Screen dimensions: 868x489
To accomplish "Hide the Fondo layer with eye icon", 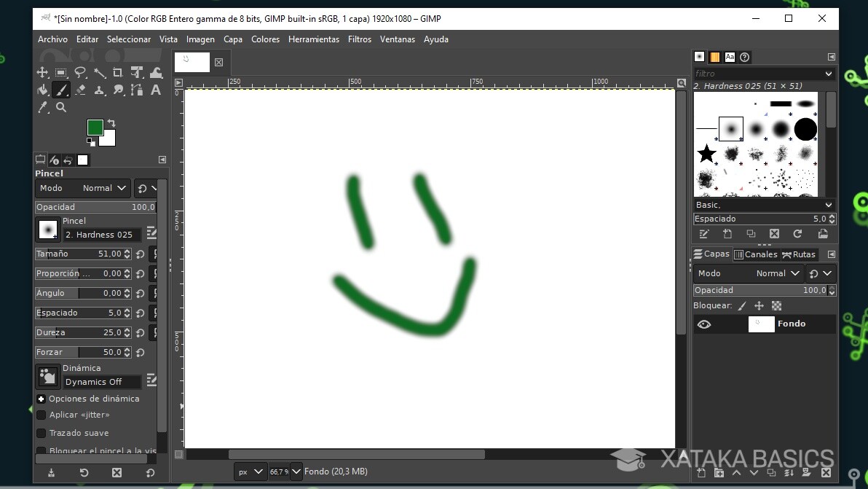I will tap(703, 324).
